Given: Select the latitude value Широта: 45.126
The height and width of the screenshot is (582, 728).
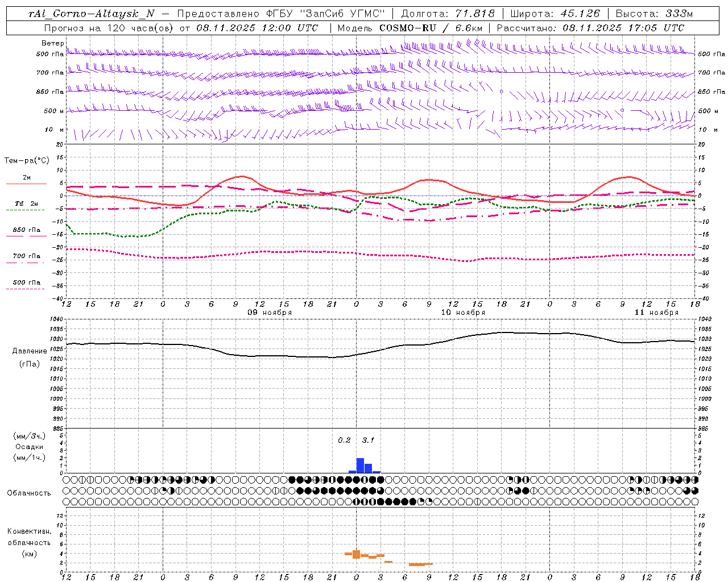Looking at the screenshot, I should point(555,14).
